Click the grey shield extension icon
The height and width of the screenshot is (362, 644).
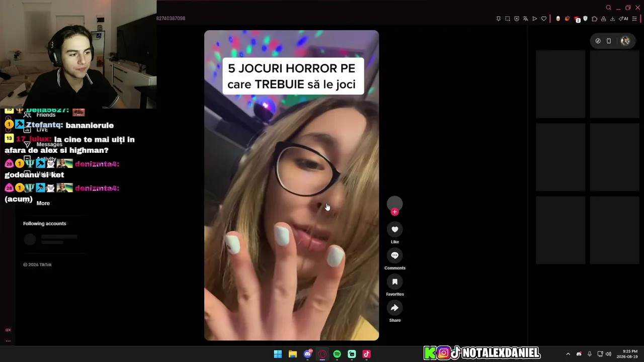[x=585, y=19]
